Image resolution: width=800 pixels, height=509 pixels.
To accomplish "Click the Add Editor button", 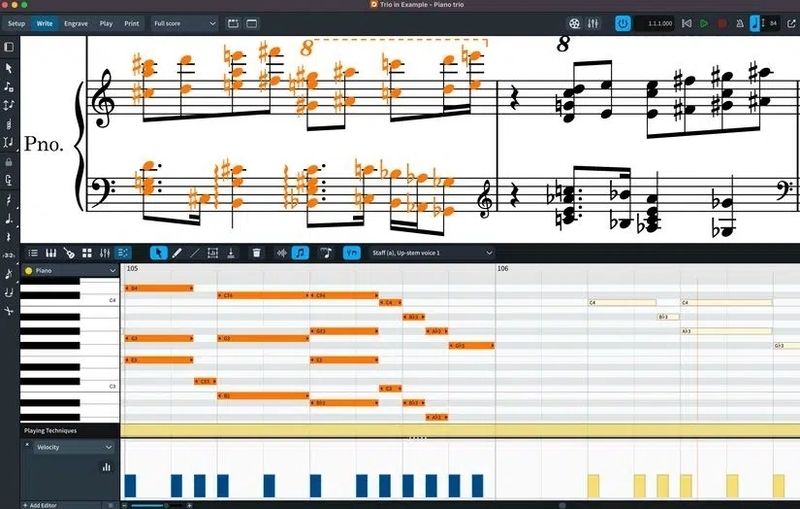I will pos(40,505).
